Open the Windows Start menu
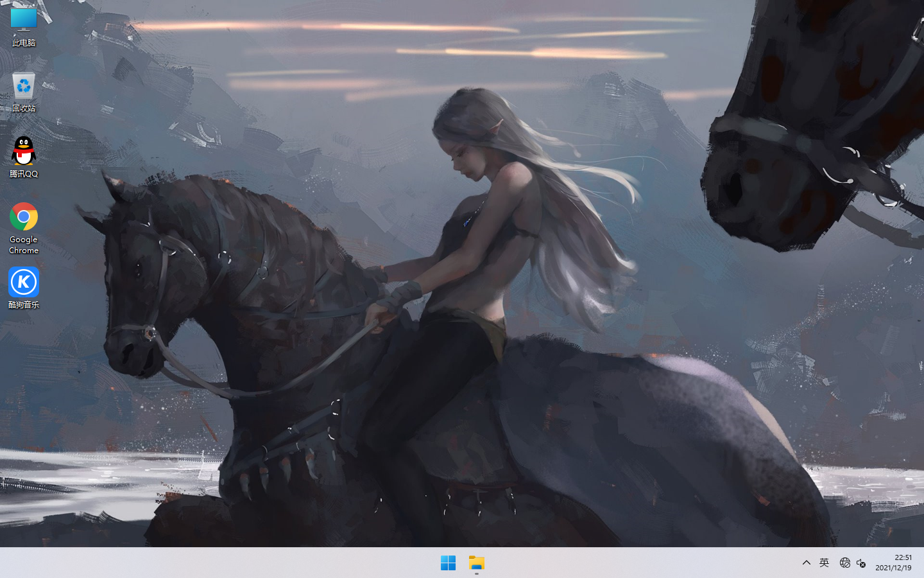The image size is (924, 578). [448, 563]
